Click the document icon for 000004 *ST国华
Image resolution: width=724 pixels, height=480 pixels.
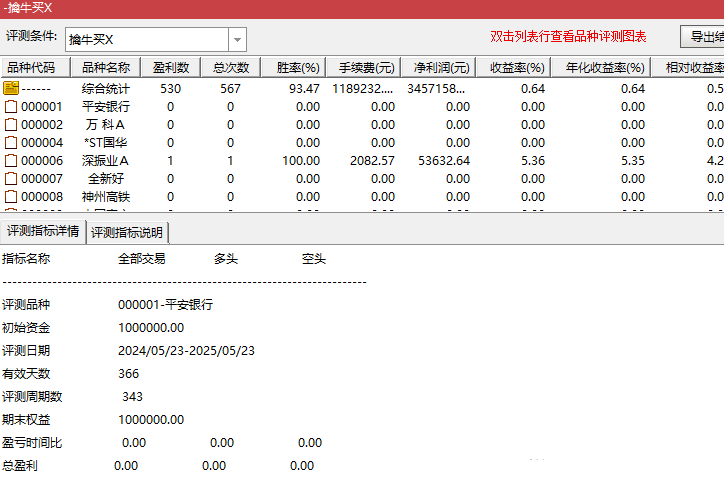tap(11, 143)
